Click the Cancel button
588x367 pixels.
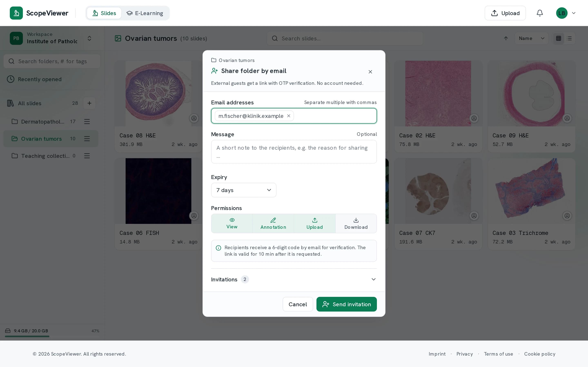pos(298,304)
